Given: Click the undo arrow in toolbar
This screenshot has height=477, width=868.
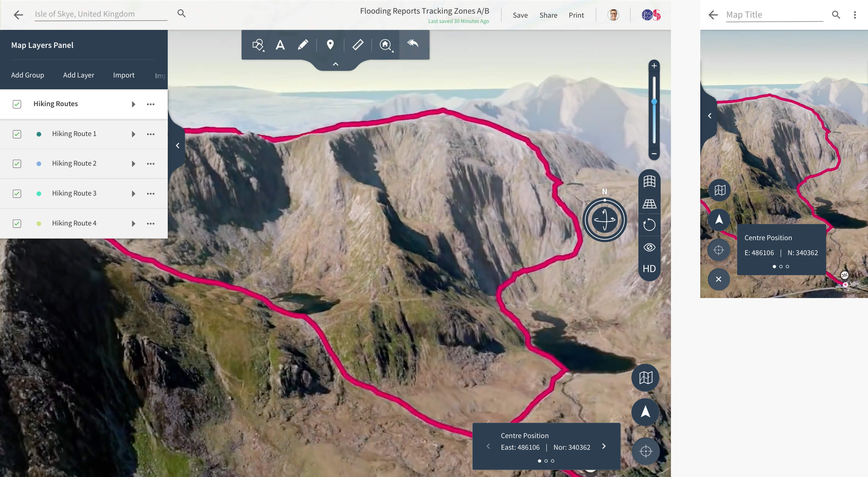Looking at the screenshot, I should coord(413,44).
